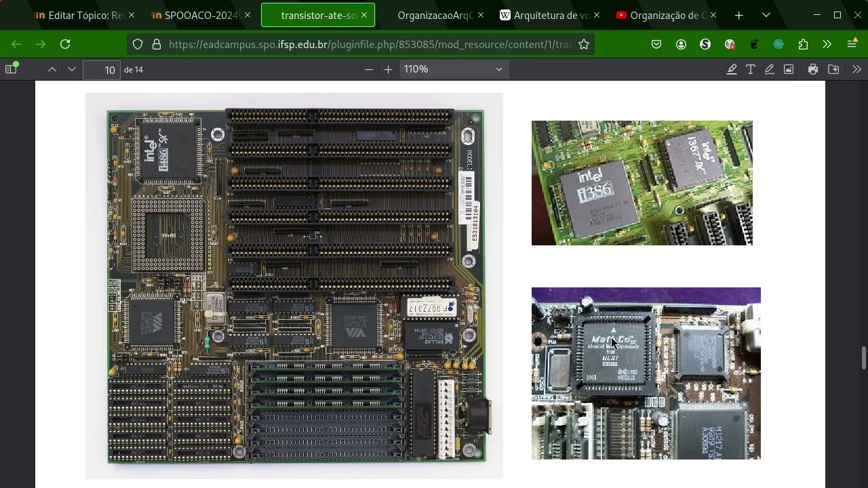
Task: Click the S extension icon
Action: tap(705, 44)
